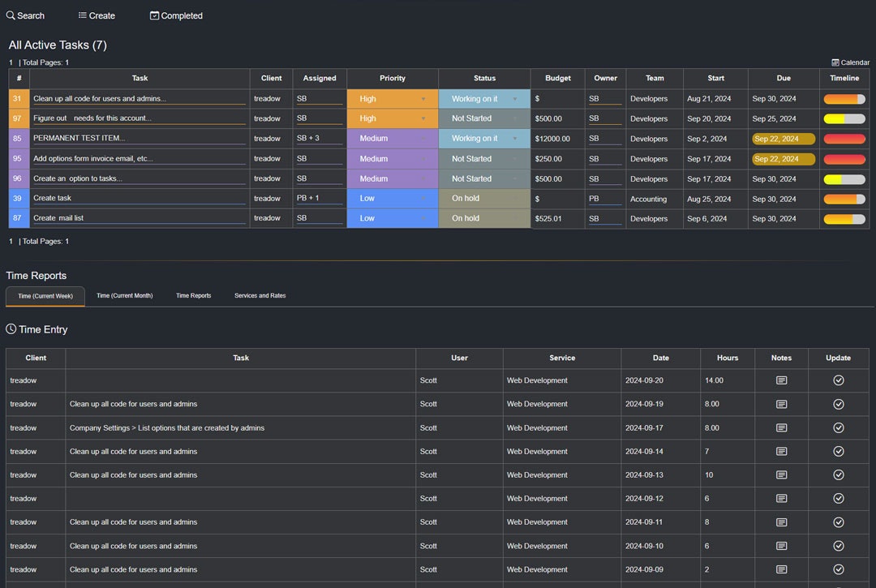Viewport: 876px width, 588px height.
Task: Select the Time (Current Week) tab
Action: [45, 296]
